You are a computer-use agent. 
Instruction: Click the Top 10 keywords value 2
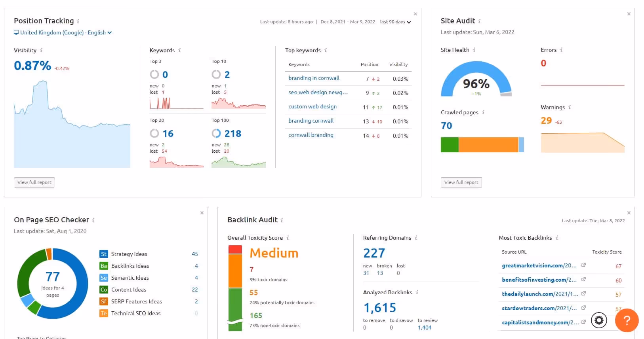coord(227,75)
